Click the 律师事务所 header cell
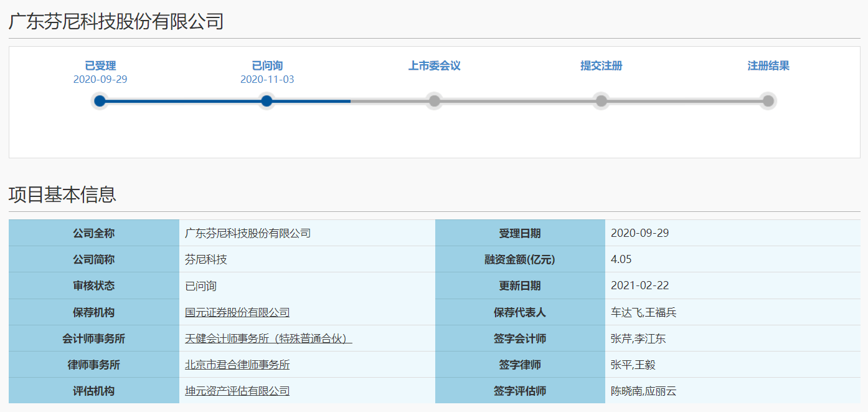Screen dimensions: 868x412 pos(94,365)
